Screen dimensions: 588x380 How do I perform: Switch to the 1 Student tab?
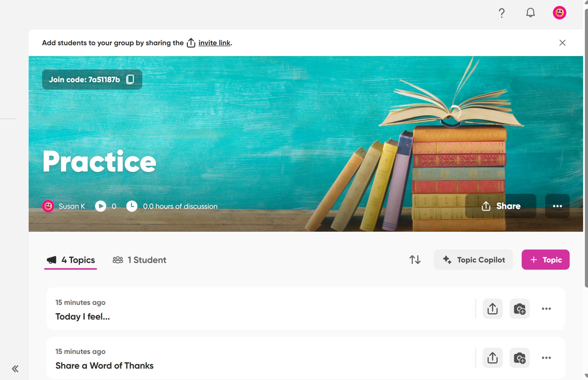pyautogui.click(x=140, y=260)
